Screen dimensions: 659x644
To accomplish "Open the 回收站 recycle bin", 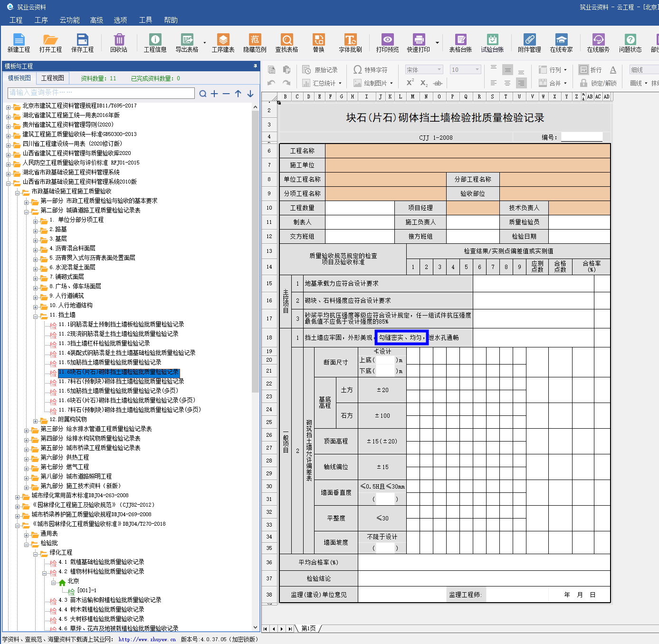I will [x=119, y=43].
